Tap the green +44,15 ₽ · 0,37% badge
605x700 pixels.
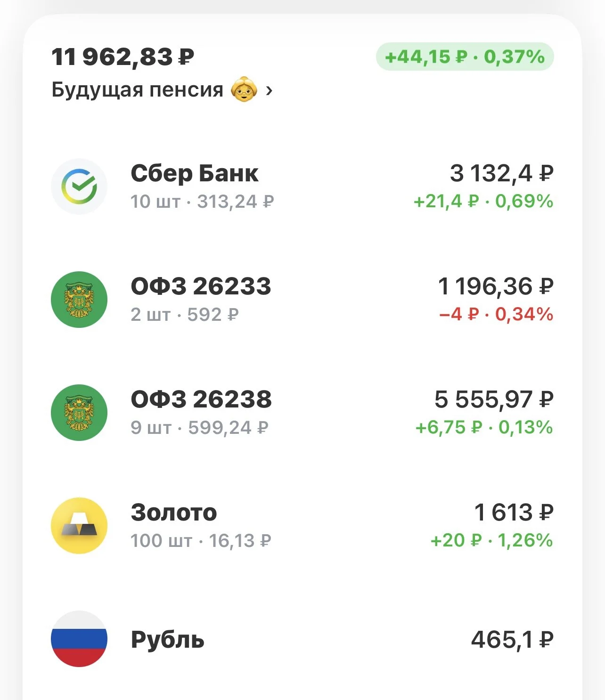[465, 57]
